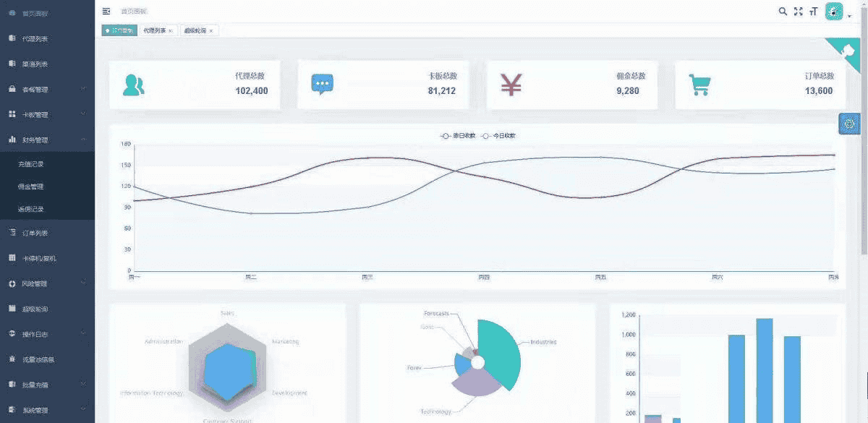Click the user avatar in header

[834, 11]
